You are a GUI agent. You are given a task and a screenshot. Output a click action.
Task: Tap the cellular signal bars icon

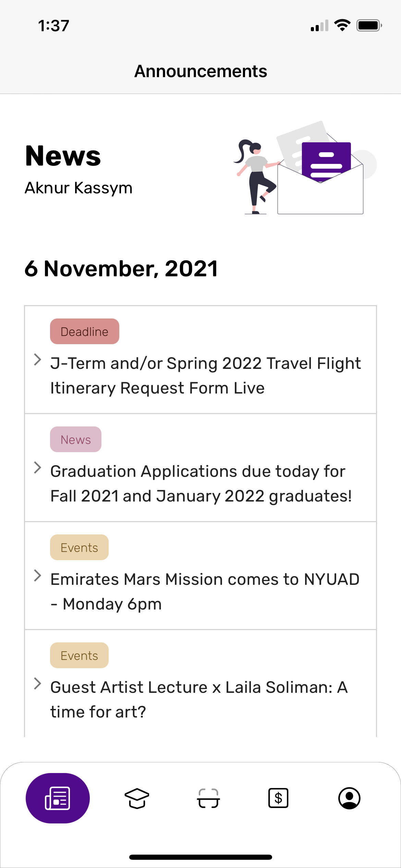pos(319,26)
